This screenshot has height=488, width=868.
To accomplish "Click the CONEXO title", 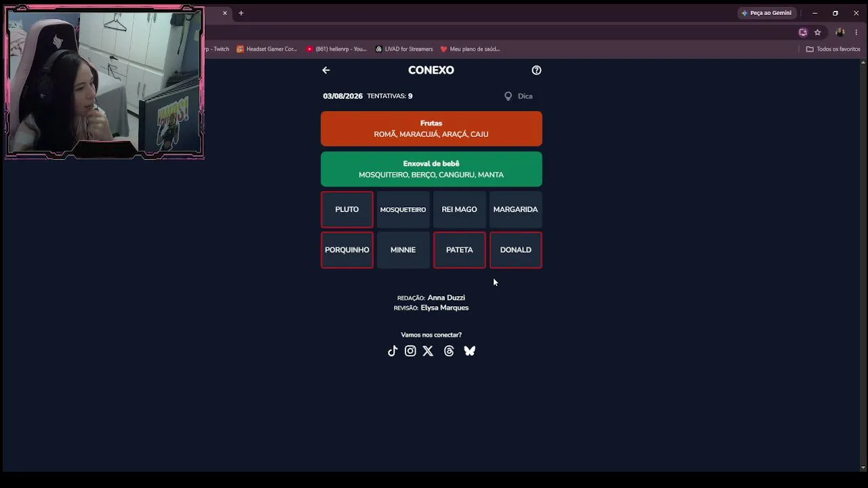I will [x=431, y=70].
